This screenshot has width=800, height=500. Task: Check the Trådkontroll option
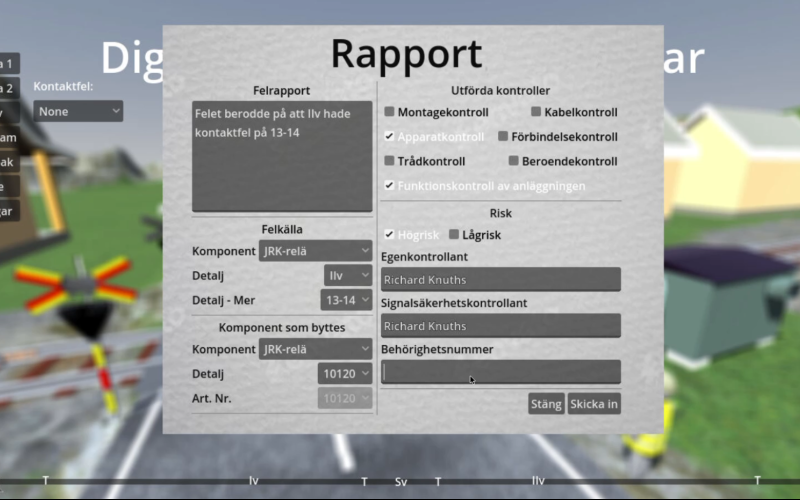pyautogui.click(x=390, y=161)
